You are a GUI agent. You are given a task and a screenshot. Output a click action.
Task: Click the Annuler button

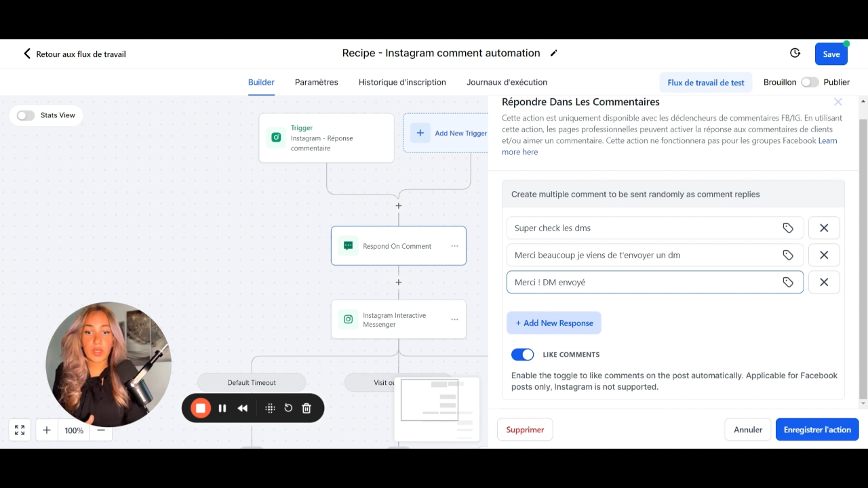pyautogui.click(x=748, y=430)
